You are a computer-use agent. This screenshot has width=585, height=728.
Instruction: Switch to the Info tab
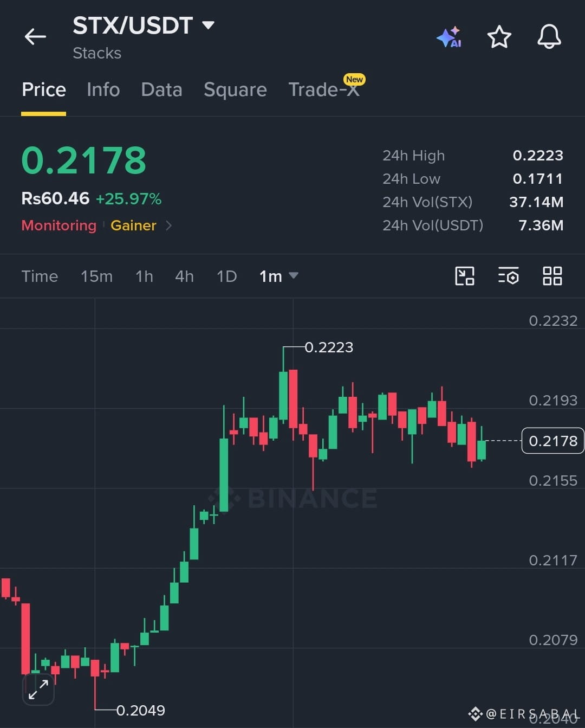(x=103, y=89)
